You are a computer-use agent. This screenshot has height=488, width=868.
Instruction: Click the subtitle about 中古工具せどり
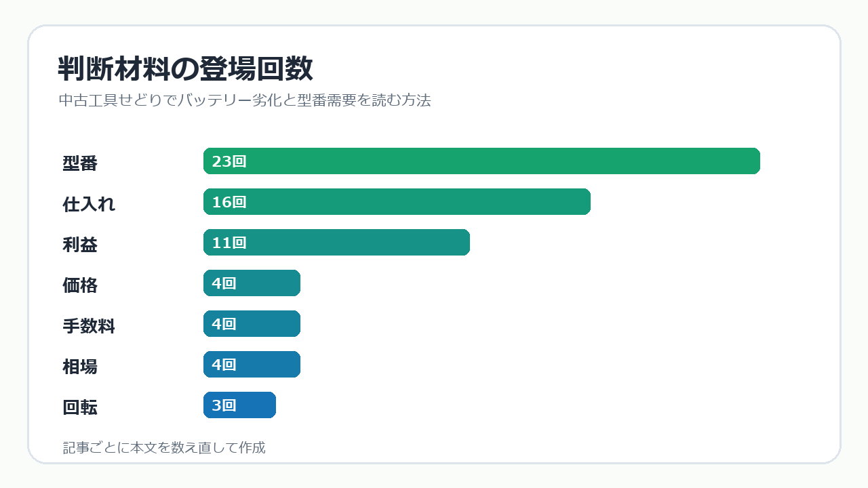pos(245,100)
